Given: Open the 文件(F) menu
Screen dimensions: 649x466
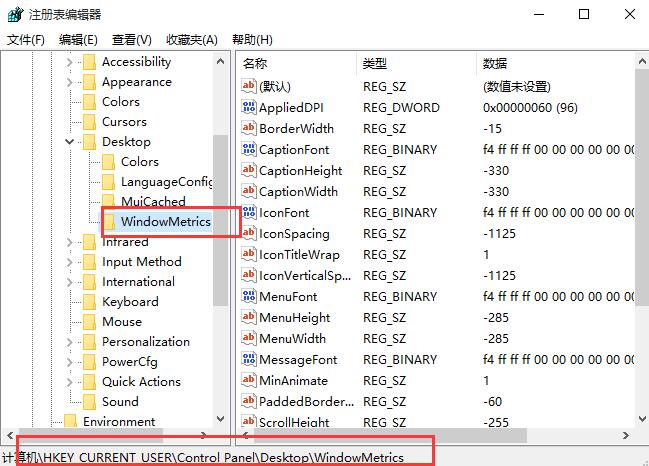Looking at the screenshot, I should [26, 40].
